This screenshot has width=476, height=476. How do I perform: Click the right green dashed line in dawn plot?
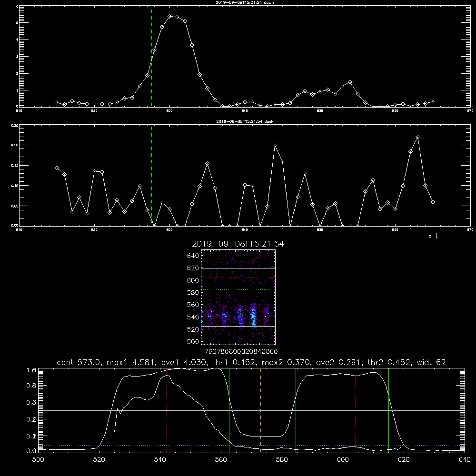point(263,57)
